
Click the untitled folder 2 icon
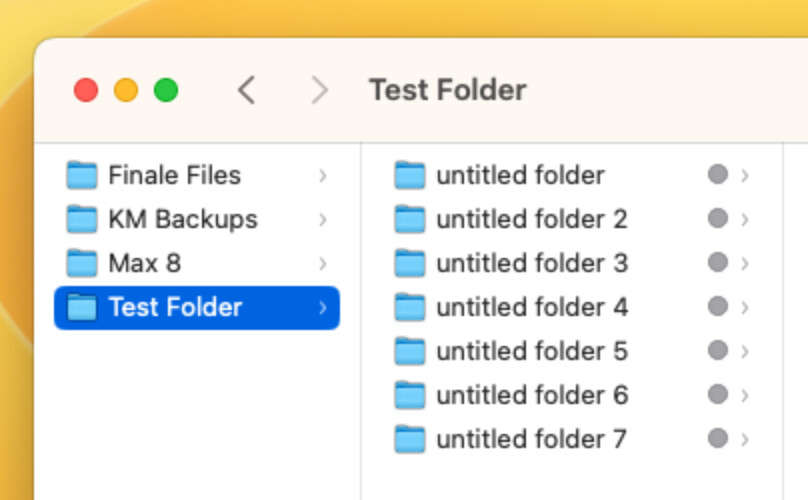pos(410,219)
